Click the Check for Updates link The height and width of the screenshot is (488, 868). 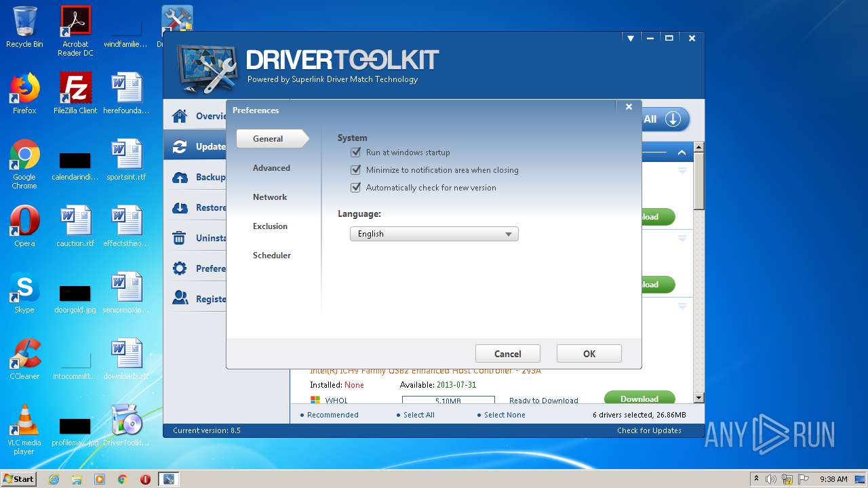(x=649, y=430)
